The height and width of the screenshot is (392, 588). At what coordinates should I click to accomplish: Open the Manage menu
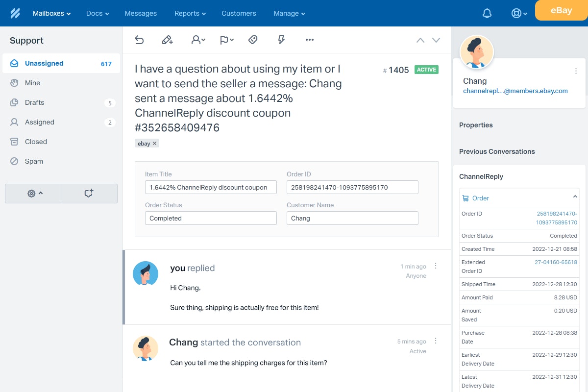pyautogui.click(x=290, y=13)
